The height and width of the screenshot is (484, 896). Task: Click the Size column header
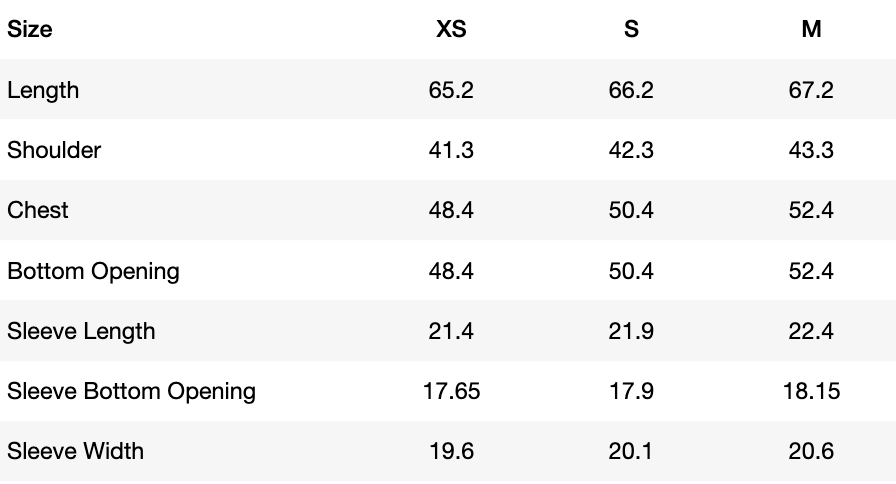point(30,30)
